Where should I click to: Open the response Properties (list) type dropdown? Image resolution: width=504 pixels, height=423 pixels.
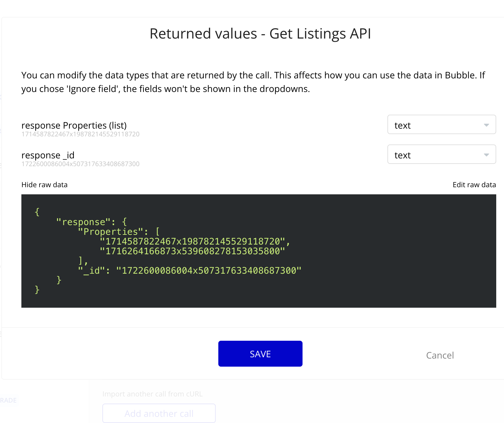tap(441, 125)
